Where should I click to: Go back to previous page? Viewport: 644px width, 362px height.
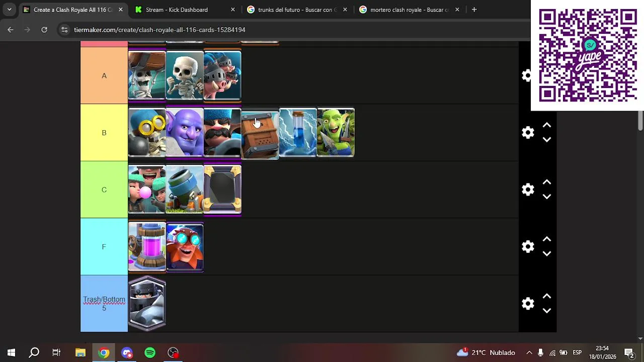11,30
